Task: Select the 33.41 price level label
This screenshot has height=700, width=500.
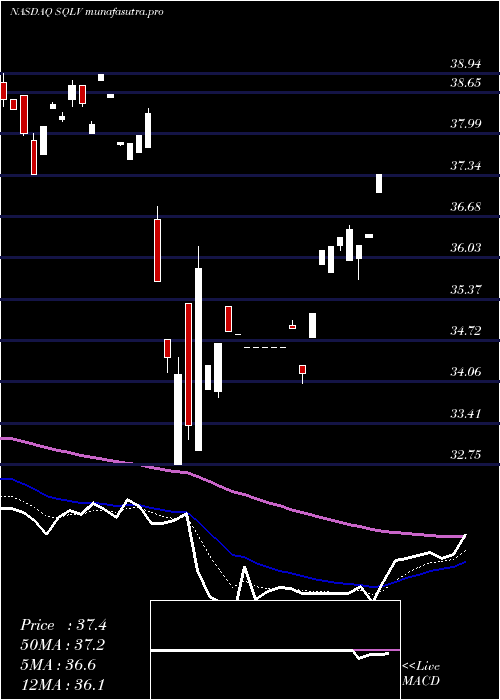Action: coord(466,414)
